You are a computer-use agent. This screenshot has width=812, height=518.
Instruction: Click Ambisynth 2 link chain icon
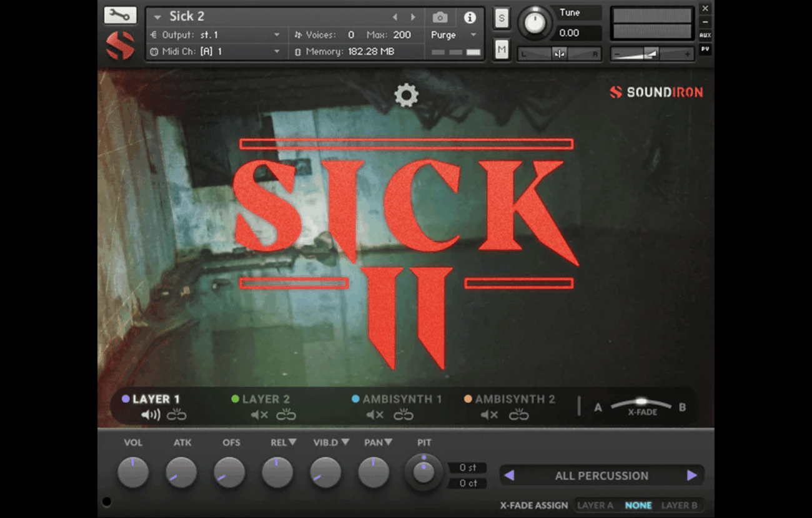point(519,414)
